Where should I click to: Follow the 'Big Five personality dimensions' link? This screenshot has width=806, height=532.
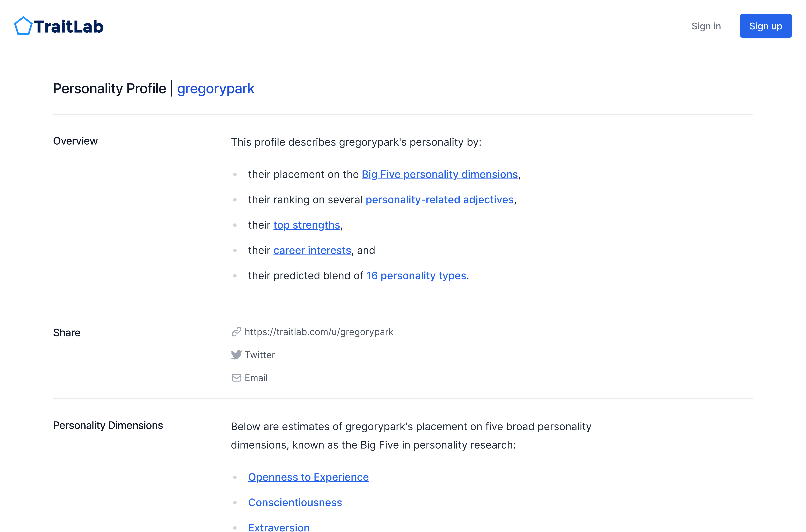[439, 174]
